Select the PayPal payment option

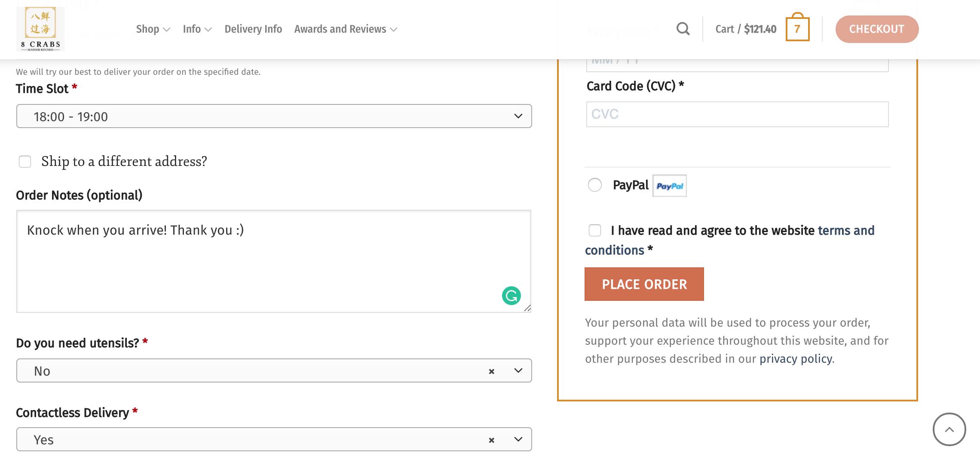point(595,185)
